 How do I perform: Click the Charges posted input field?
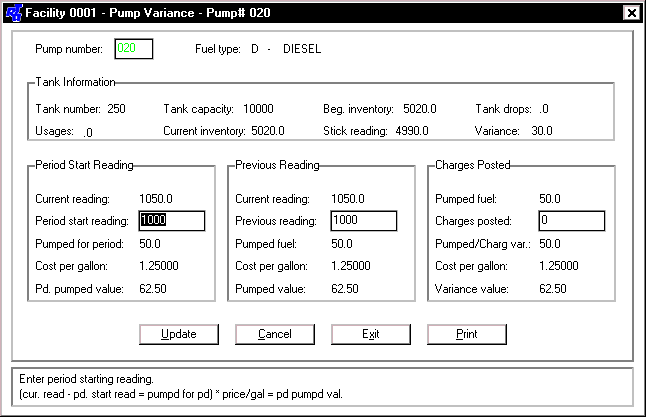click(570, 221)
